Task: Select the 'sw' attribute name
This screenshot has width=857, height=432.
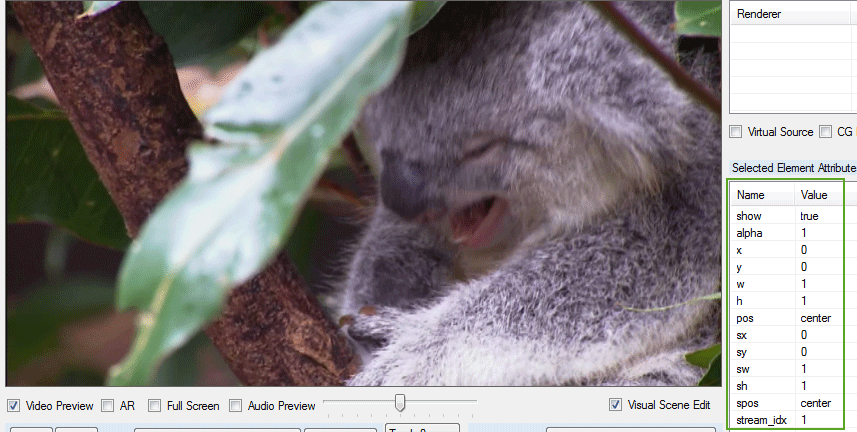Action: pyautogui.click(x=743, y=369)
